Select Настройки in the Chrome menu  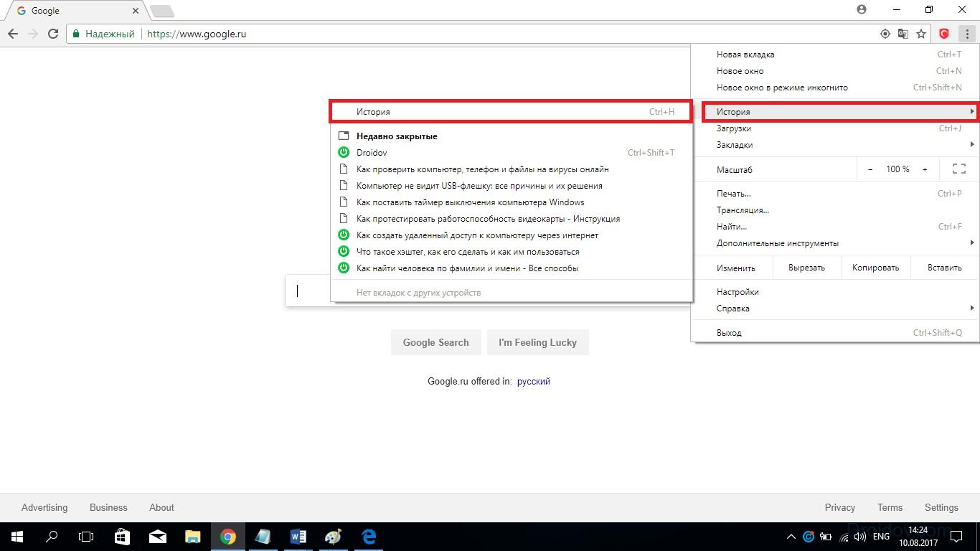(x=738, y=292)
